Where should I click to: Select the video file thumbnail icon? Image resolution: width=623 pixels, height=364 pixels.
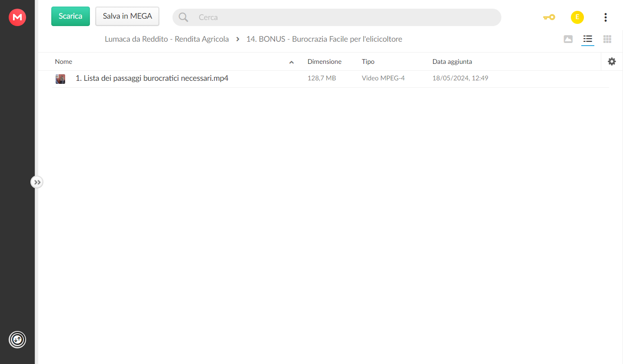click(x=60, y=79)
